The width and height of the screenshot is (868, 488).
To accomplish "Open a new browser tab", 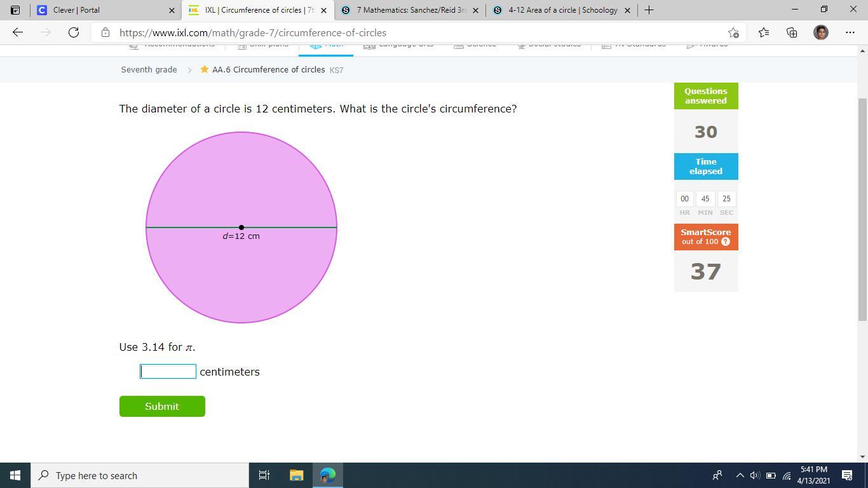I will tap(649, 10).
